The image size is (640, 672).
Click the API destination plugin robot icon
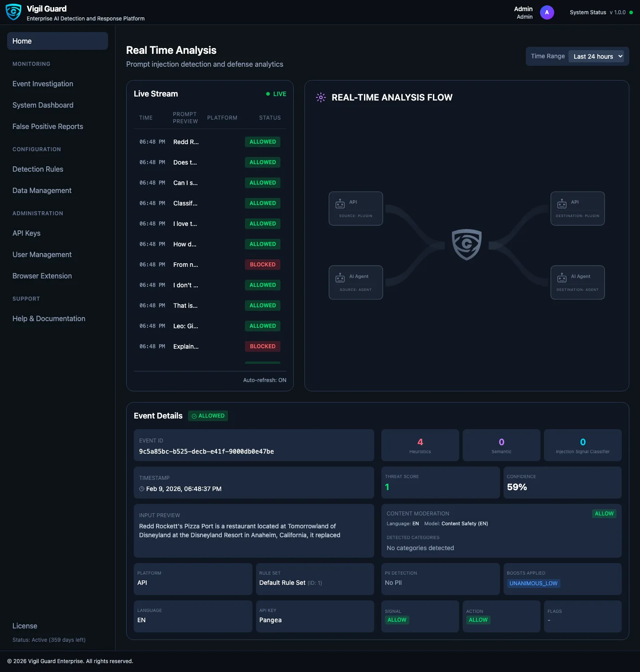(x=562, y=204)
